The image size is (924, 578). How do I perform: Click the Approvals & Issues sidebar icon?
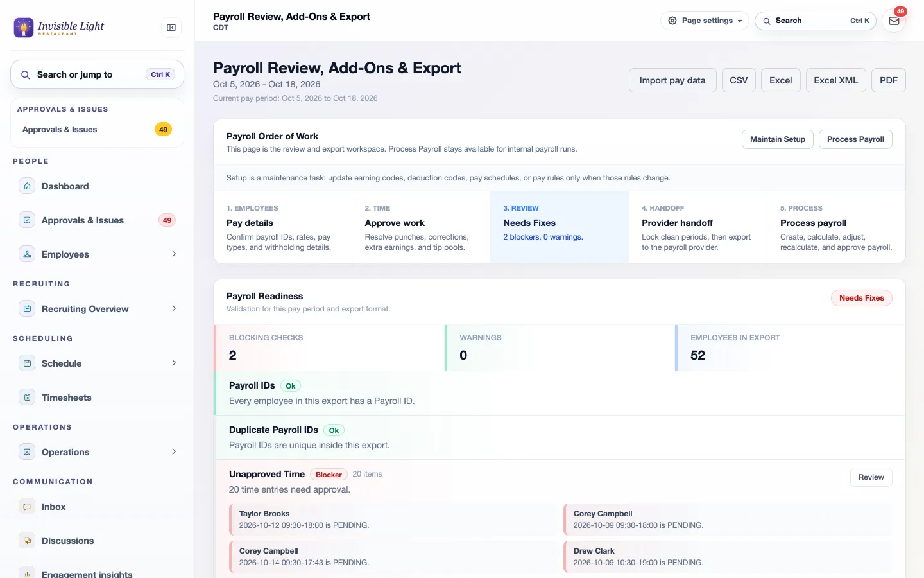[27, 220]
